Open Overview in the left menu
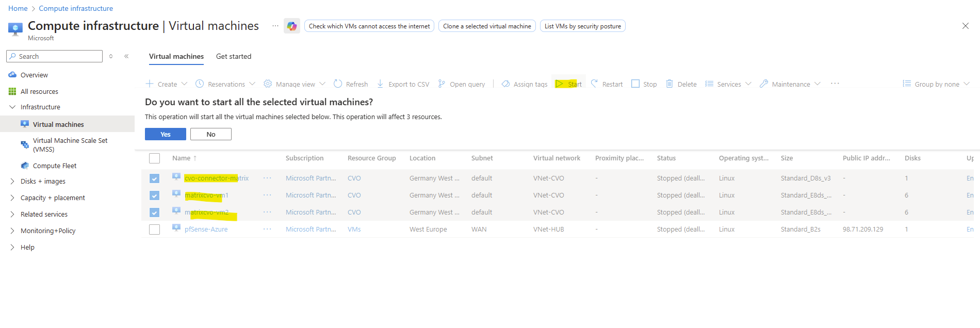This screenshot has width=980, height=328. pyautogui.click(x=34, y=75)
